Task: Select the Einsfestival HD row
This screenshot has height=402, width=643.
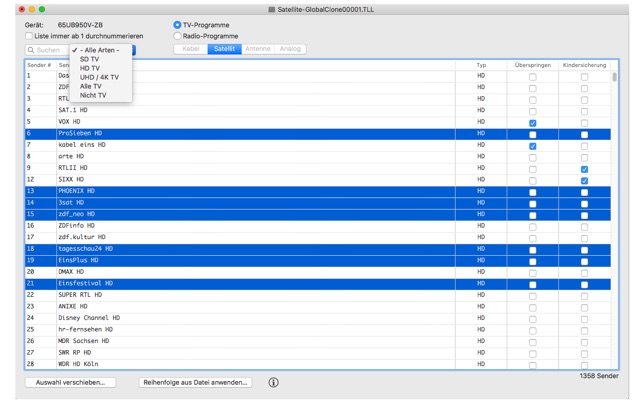Action: click(318, 283)
